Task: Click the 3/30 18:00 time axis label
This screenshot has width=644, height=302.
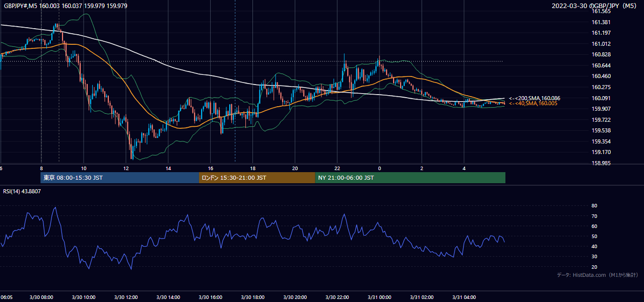Action: tap(253, 297)
